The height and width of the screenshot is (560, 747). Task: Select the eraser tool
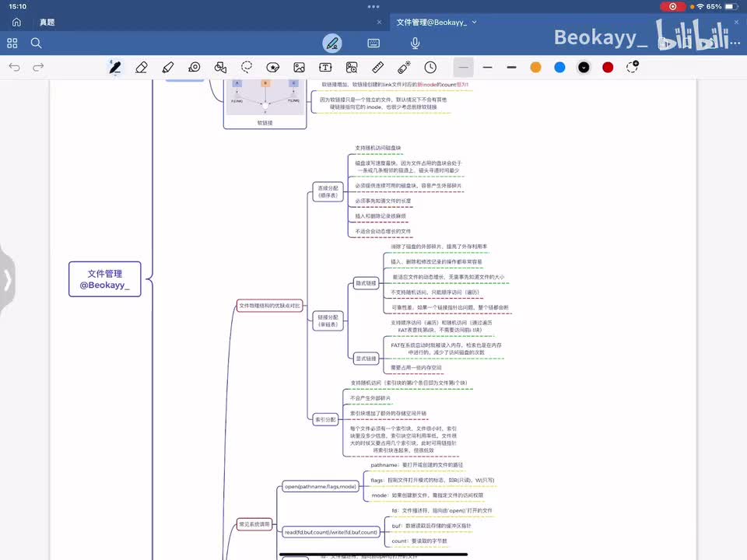click(142, 67)
